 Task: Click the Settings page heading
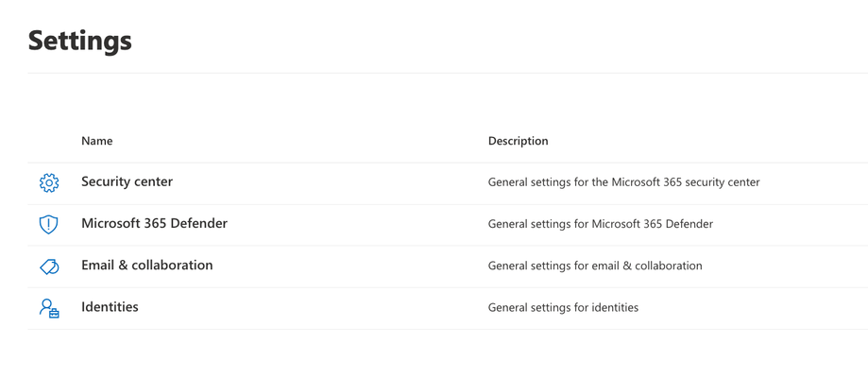coord(80,41)
